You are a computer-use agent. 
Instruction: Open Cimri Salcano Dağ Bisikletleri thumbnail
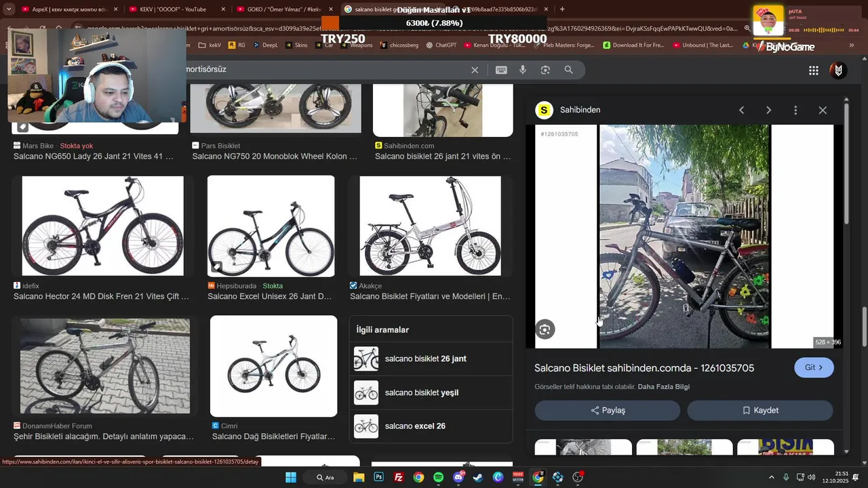coord(273,366)
